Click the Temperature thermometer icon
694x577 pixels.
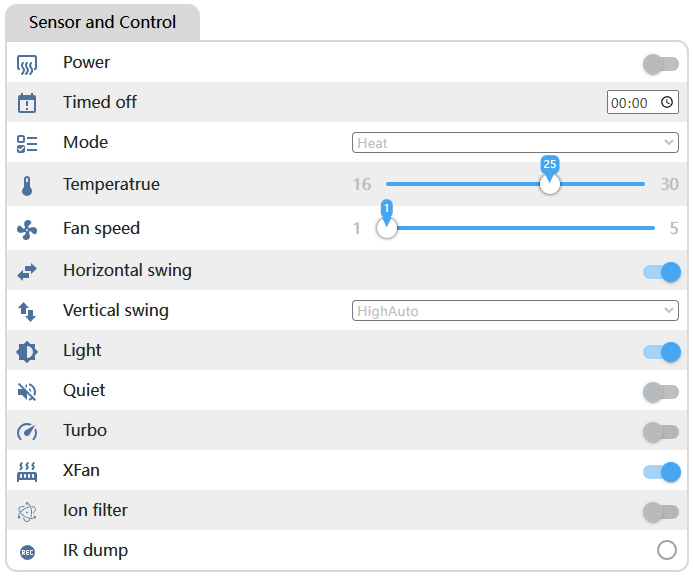(x=27, y=185)
